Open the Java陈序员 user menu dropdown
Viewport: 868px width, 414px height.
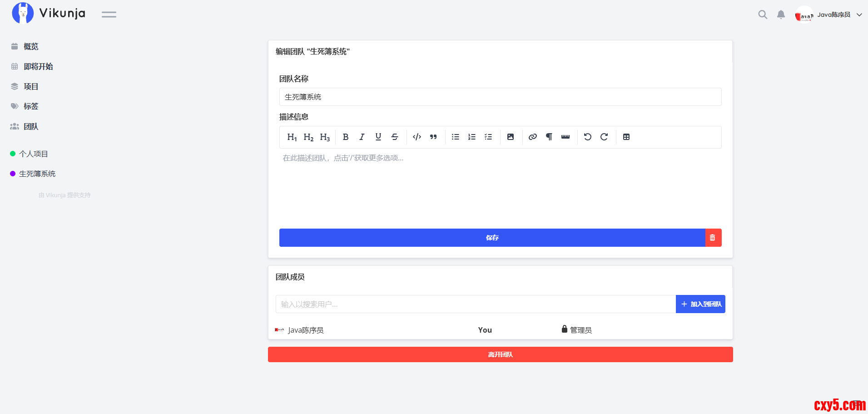tap(829, 15)
